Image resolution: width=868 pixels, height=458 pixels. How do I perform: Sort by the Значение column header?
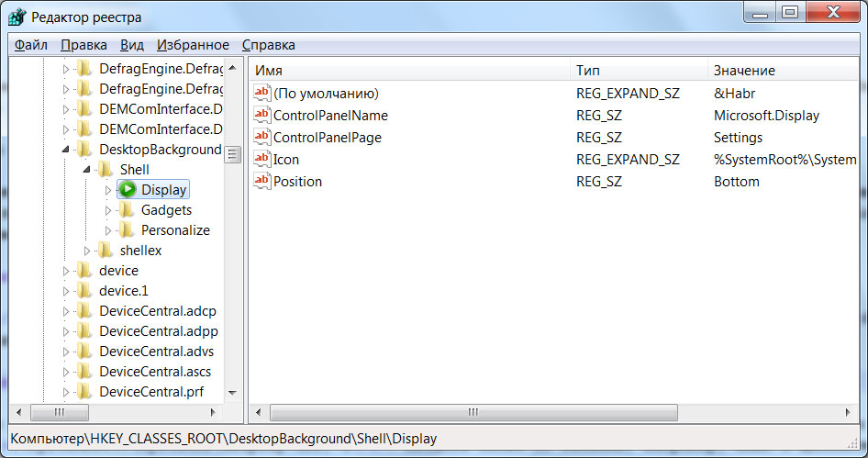784,71
